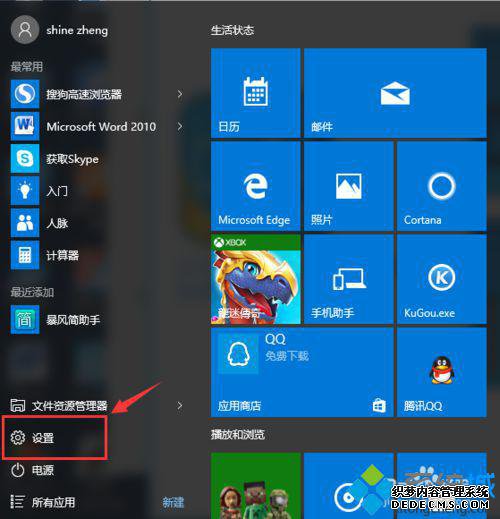
Task: Click the Microsoft Word 2010 label
Action: point(101,127)
